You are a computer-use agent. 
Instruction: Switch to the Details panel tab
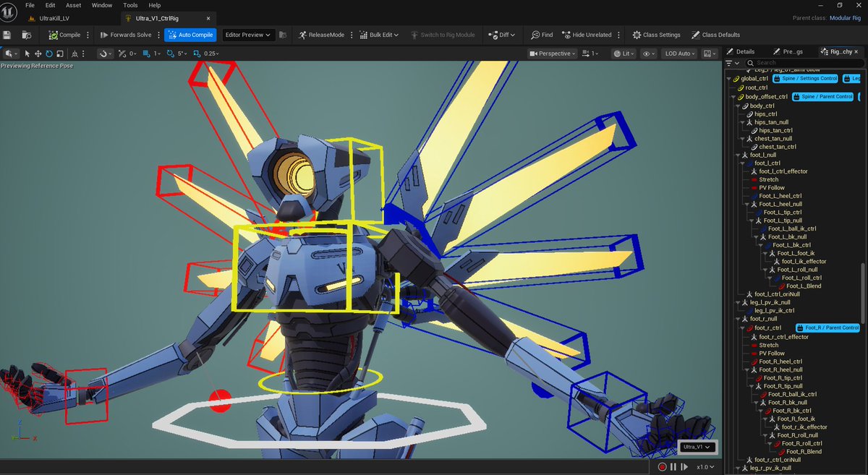[x=741, y=51]
